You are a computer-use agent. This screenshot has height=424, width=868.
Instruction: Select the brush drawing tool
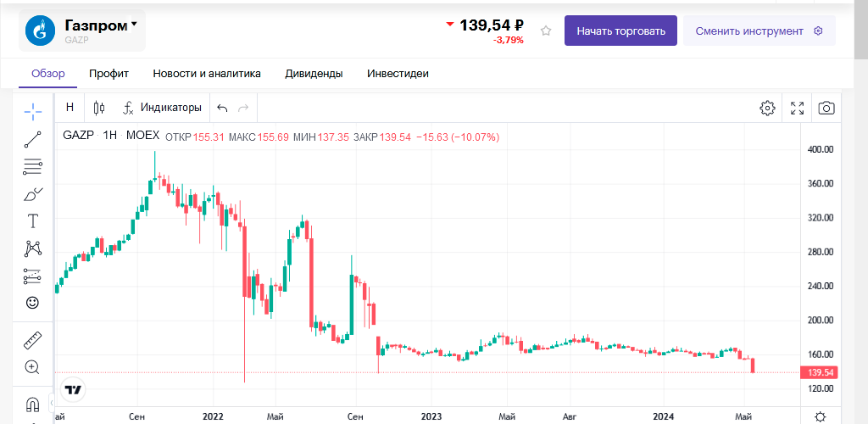coord(33,194)
